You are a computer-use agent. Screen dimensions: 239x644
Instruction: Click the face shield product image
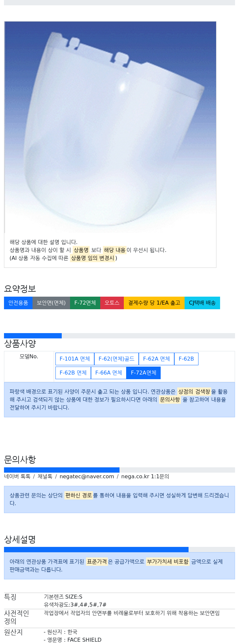(110, 127)
